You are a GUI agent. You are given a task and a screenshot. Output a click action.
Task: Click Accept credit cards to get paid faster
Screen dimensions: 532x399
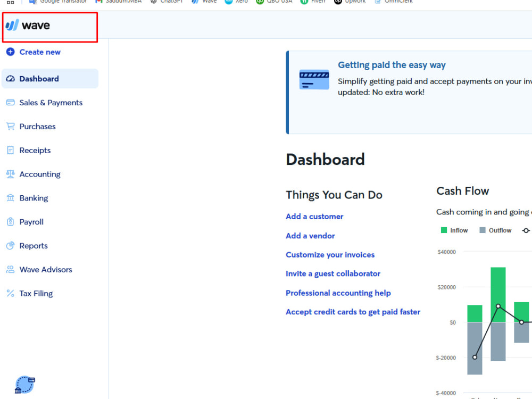click(353, 312)
